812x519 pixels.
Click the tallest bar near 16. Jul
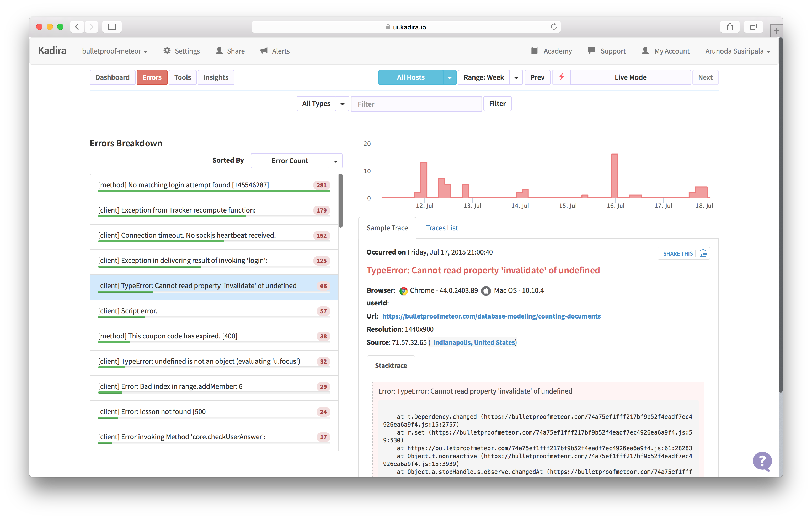coord(615,176)
